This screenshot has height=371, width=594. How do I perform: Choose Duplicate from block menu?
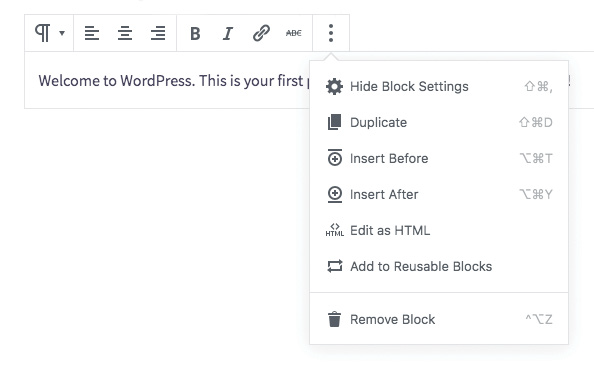(x=439, y=122)
